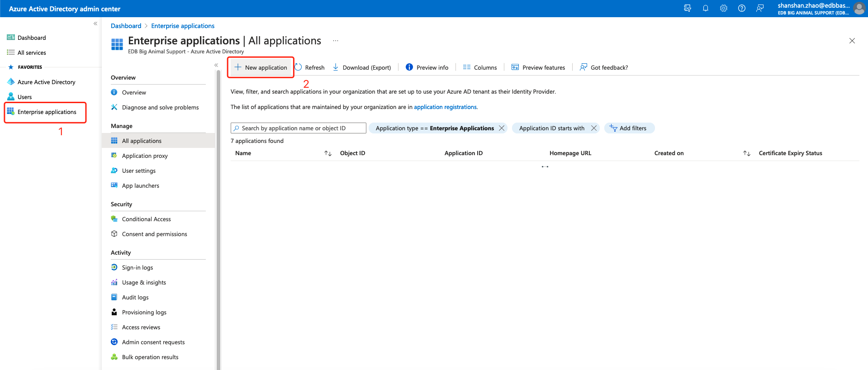
Task: Click the Object ID column header
Action: [352, 153]
